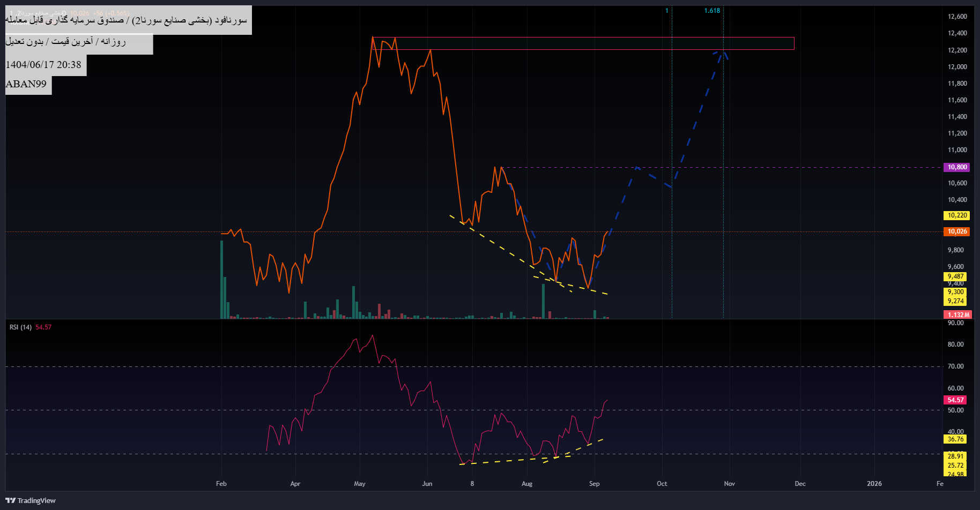The image size is (980, 510).
Task: Click Aug on the time axis
Action: [x=527, y=484]
